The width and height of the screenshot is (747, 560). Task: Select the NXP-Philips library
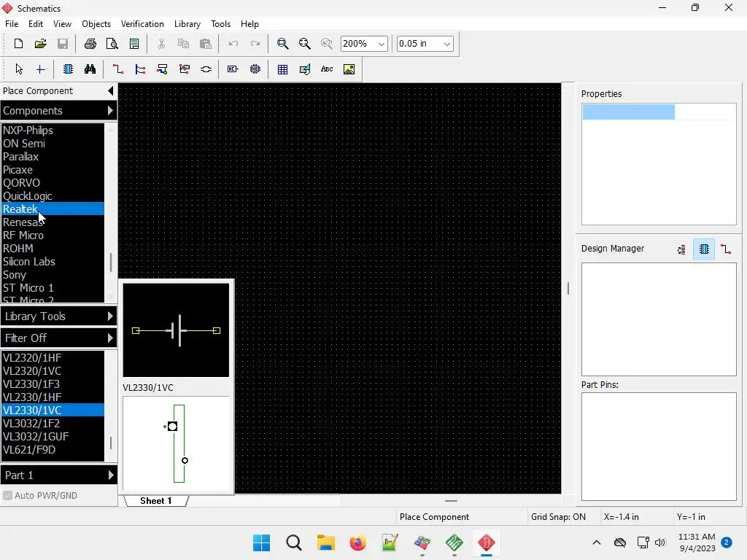click(53, 130)
